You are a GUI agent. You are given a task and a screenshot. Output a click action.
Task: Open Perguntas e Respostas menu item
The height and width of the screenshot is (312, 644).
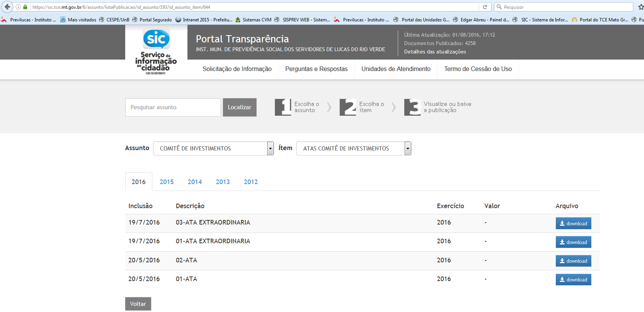[316, 69]
